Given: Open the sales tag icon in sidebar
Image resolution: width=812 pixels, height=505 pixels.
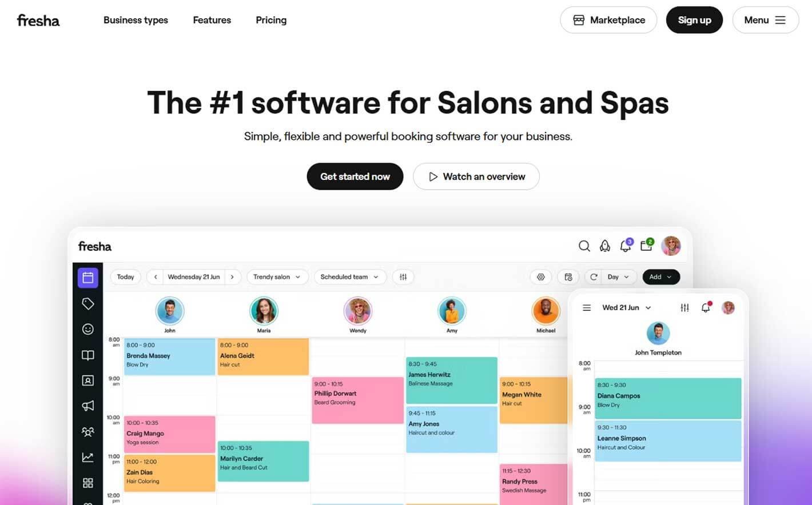Looking at the screenshot, I should (x=87, y=303).
